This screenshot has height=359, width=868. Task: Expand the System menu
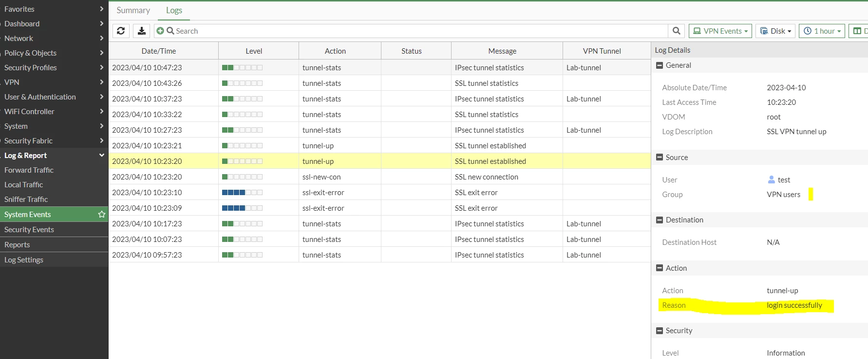point(54,126)
